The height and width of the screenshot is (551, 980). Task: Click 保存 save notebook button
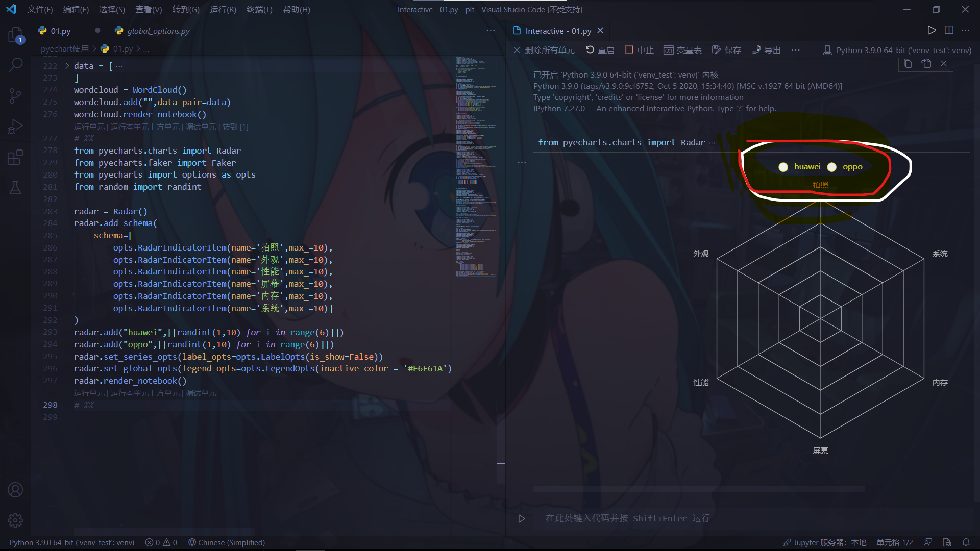727,50
